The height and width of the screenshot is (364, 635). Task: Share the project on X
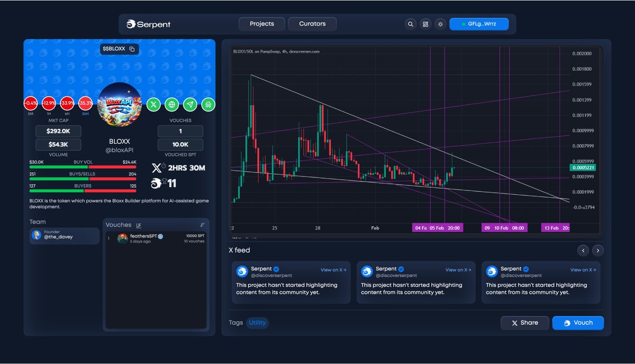524,323
